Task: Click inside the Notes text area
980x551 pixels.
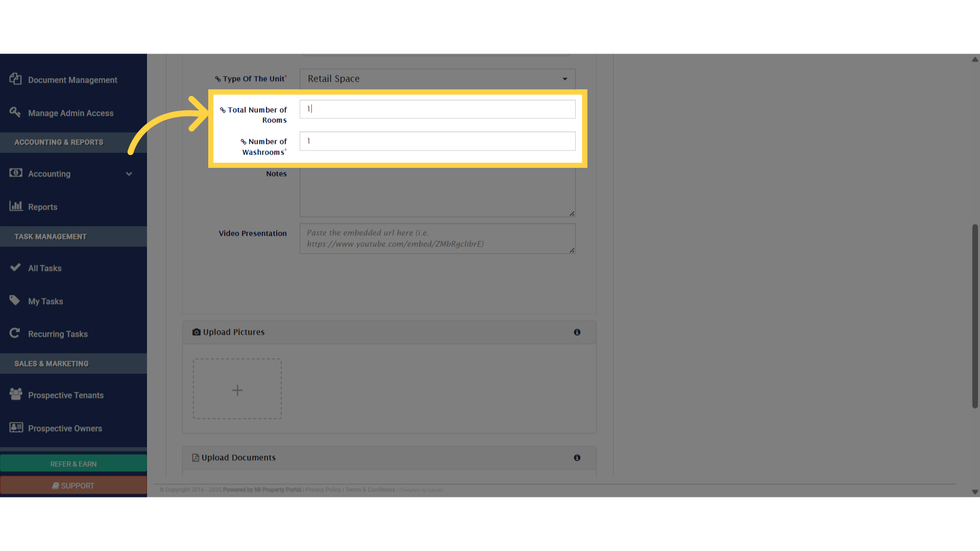Action: click(x=437, y=192)
